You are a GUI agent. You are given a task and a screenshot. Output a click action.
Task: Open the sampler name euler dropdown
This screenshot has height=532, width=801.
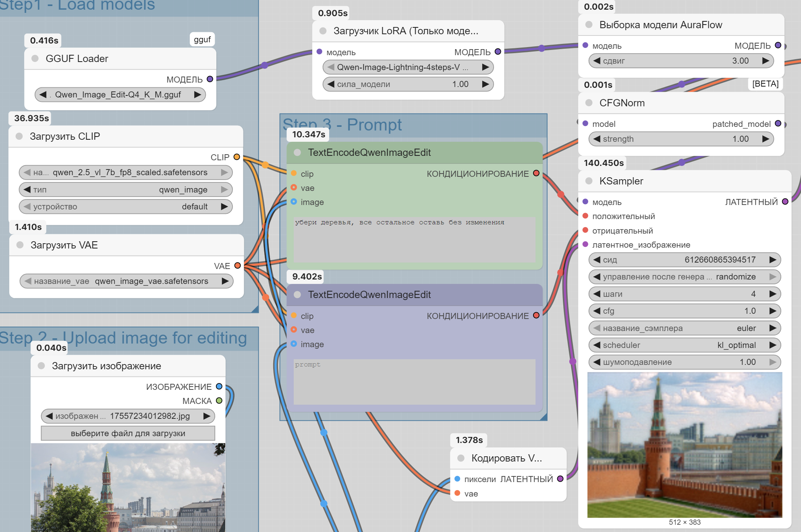click(684, 328)
